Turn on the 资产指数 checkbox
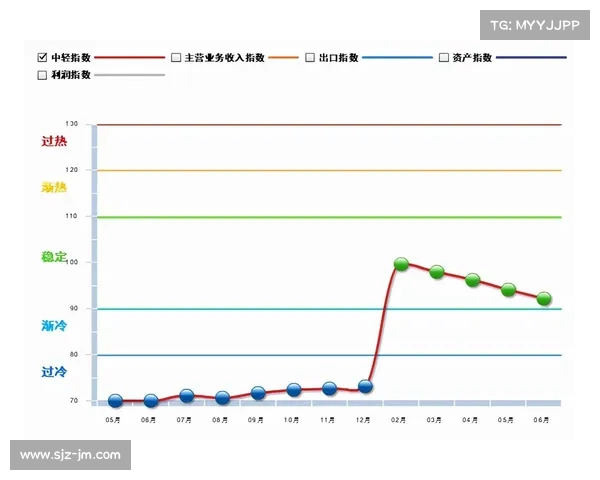The width and height of the screenshot is (600, 480). (444, 58)
